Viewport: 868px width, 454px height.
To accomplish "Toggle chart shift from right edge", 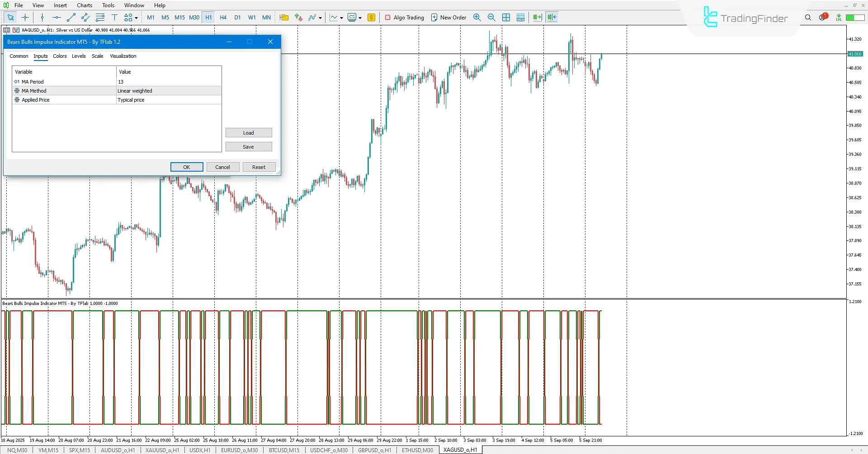I will click(551, 17).
